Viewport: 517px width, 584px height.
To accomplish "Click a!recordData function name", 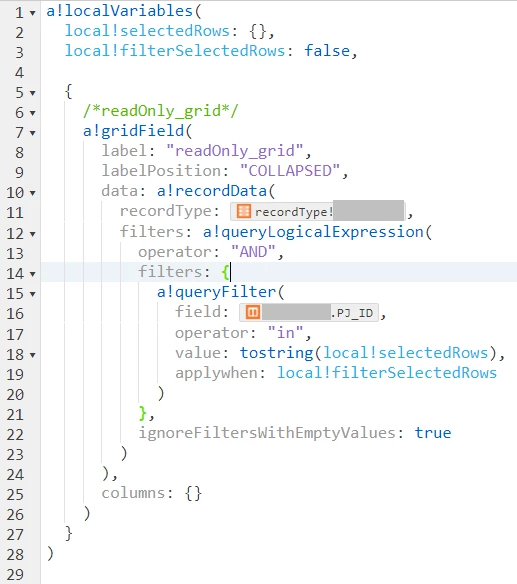I will coord(212,191).
